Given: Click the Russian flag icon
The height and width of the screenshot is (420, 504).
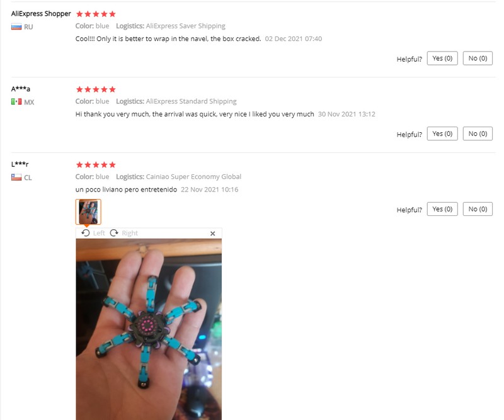Looking at the screenshot, I should [16, 27].
